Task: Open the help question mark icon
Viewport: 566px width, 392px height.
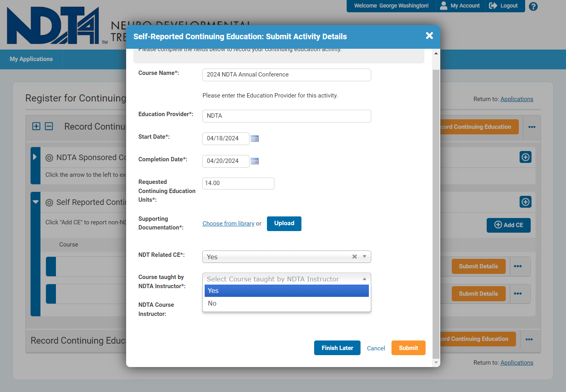Action: coord(533,6)
